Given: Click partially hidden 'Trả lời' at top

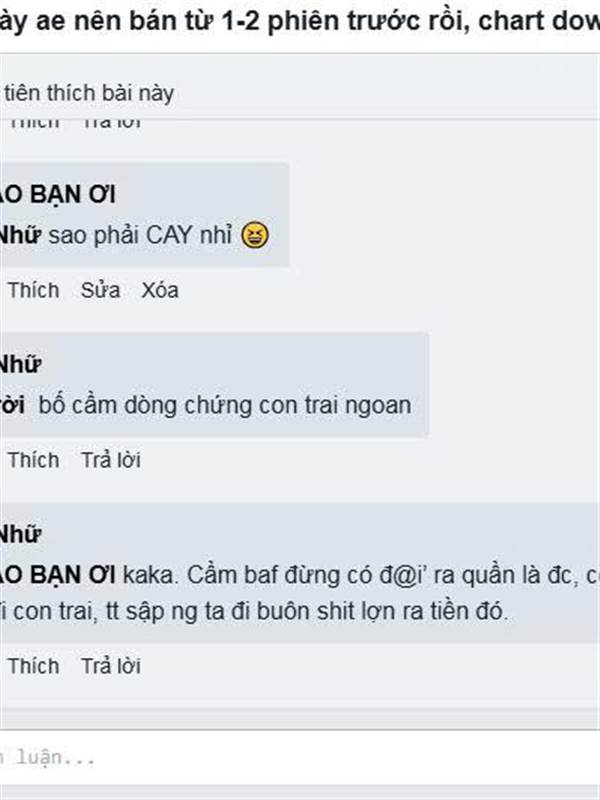Looking at the screenshot, I should (112, 124).
